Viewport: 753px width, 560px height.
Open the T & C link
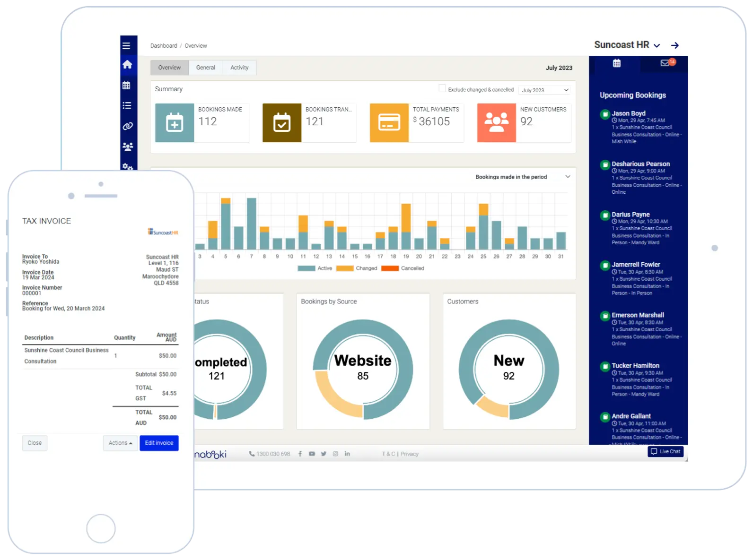pyautogui.click(x=388, y=454)
